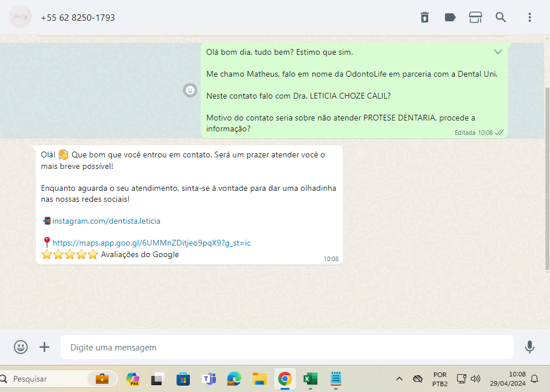Image resolution: width=550 pixels, height=392 pixels.
Task: Open network display tray icon
Action: coord(461,379)
